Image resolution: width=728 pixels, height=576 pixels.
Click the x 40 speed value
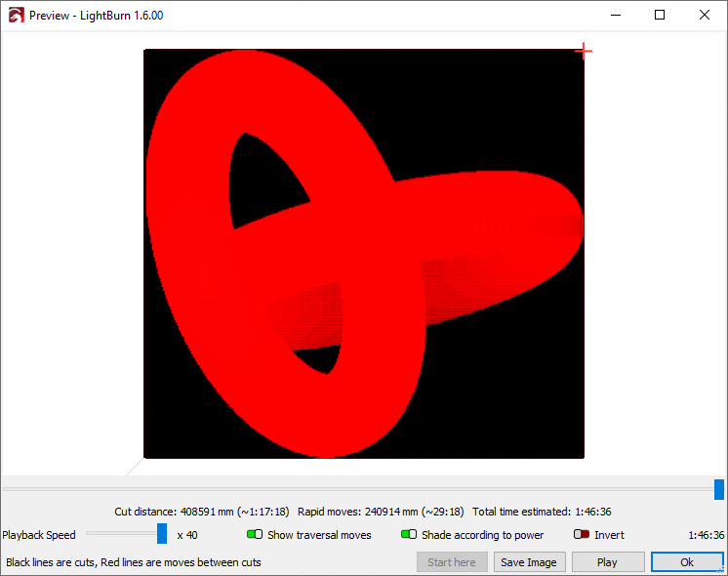click(x=187, y=535)
